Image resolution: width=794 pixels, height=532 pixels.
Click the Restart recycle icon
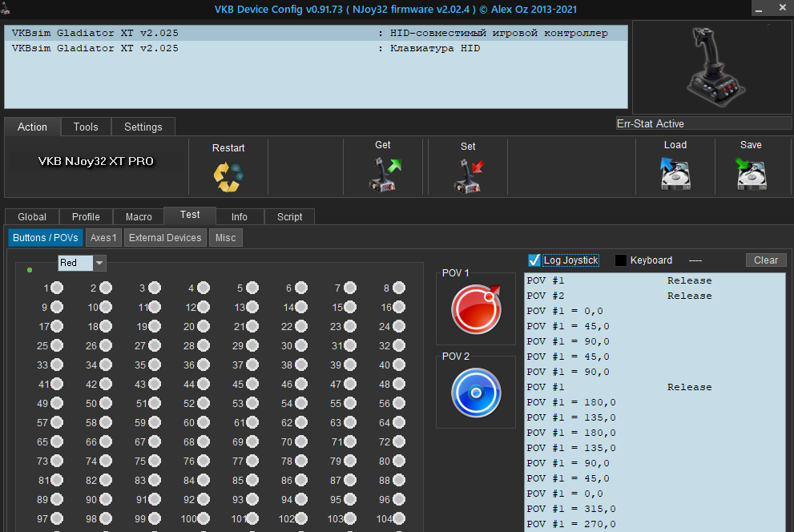(228, 176)
